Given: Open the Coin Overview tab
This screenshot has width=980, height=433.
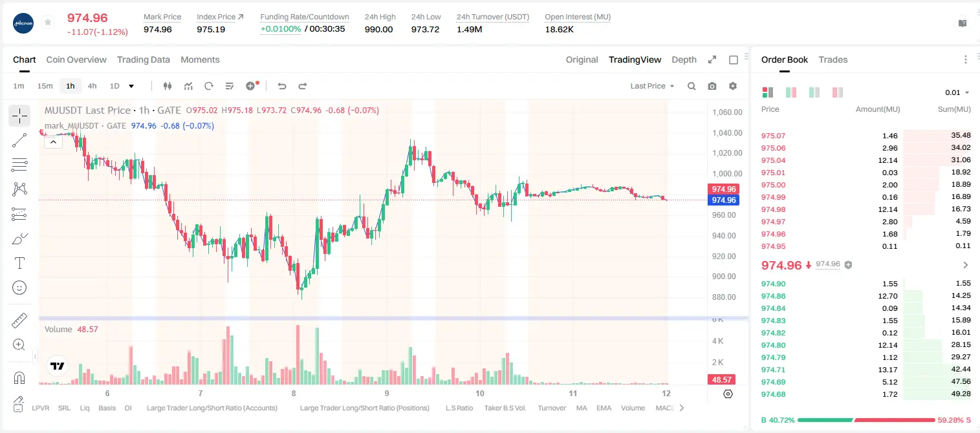Looking at the screenshot, I should coord(76,59).
